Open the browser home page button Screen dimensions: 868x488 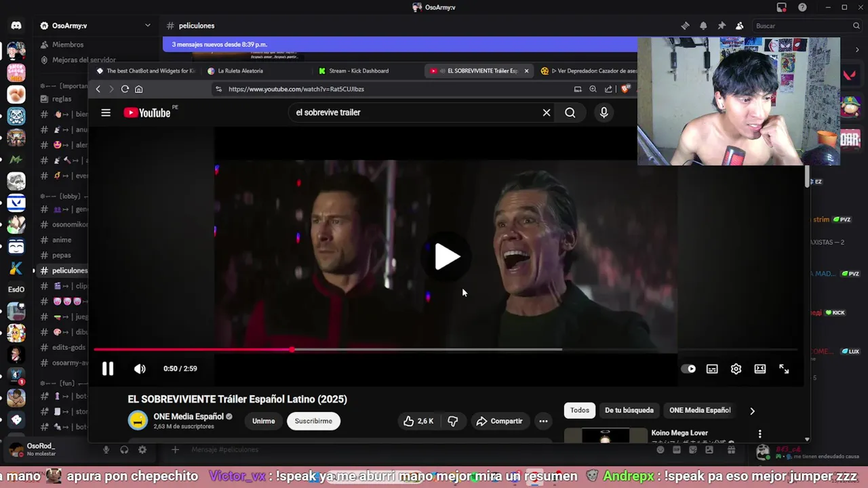138,89
